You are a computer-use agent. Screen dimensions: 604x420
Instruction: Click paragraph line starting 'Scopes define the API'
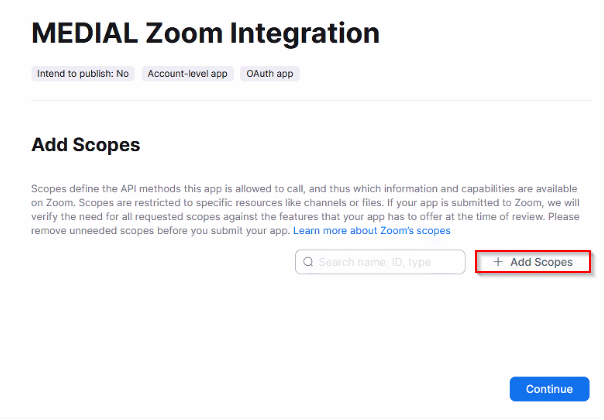pos(304,189)
